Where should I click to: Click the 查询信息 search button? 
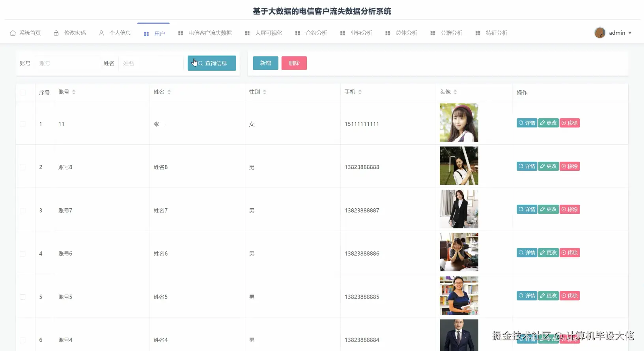point(212,63)
